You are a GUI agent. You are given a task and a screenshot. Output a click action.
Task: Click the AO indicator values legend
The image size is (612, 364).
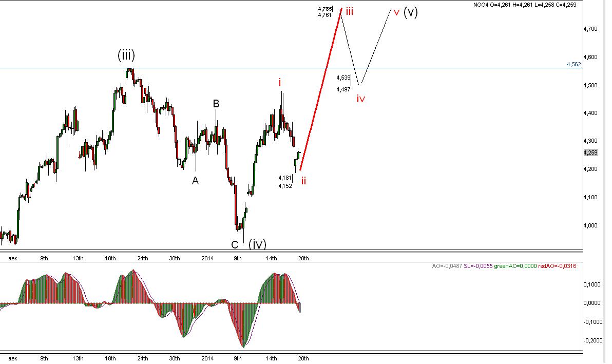[504, 266]
